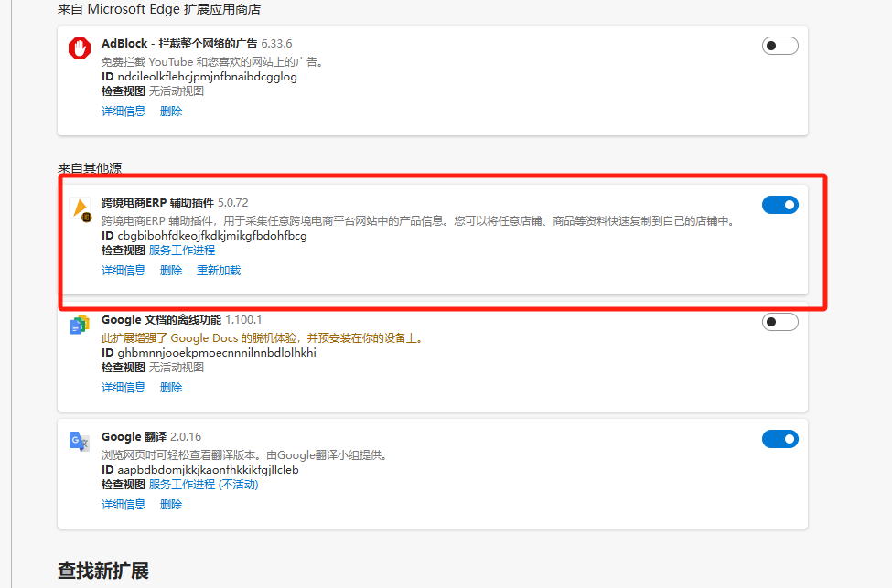Turn on Google 文档的离线功能 toggle
Screen dimensions: 892x588
click(x=779, y=322)
